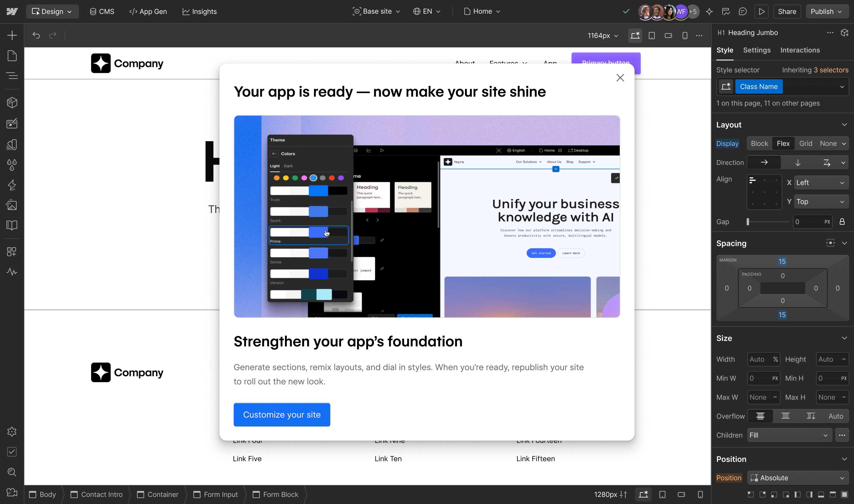Select the Form Block breadcrumb
This screenshot has height=504, width=854.
276,495
